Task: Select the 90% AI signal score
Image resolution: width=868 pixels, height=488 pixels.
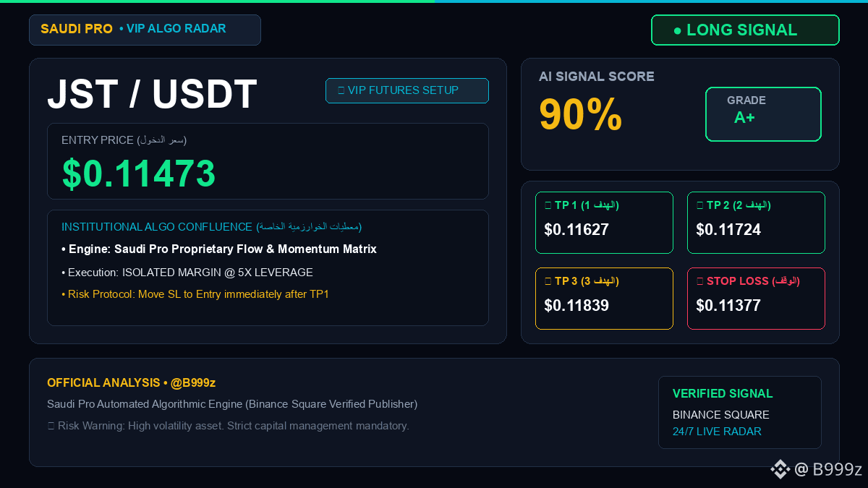Action: click(x=581, y=114)
